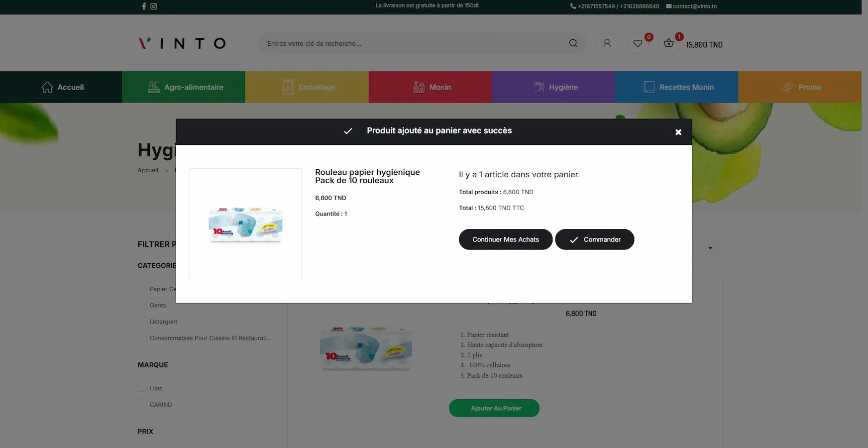Click Continuer Mes Achats button
The image size is (868, 448).
click(x=505, y=239)
